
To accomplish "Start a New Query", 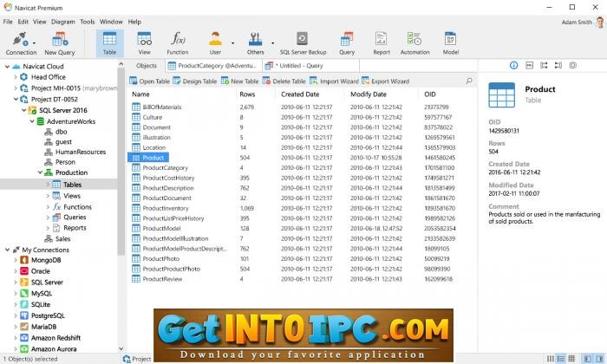I will 60,43.
